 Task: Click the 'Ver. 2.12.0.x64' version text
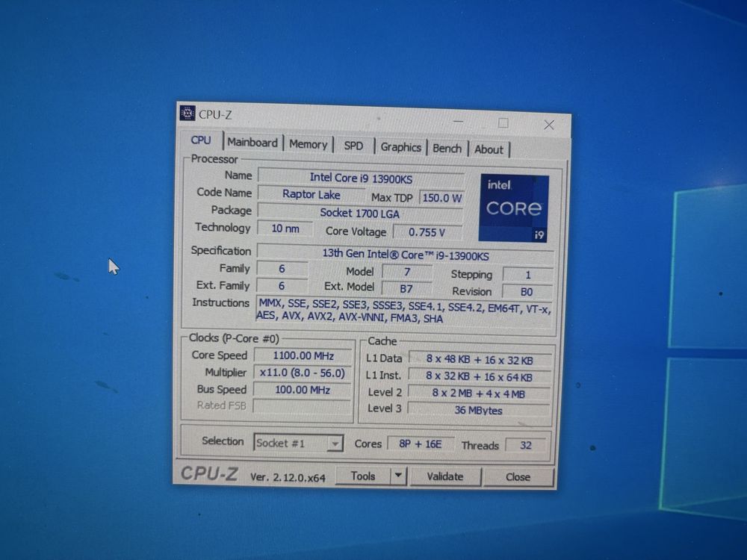288,477
